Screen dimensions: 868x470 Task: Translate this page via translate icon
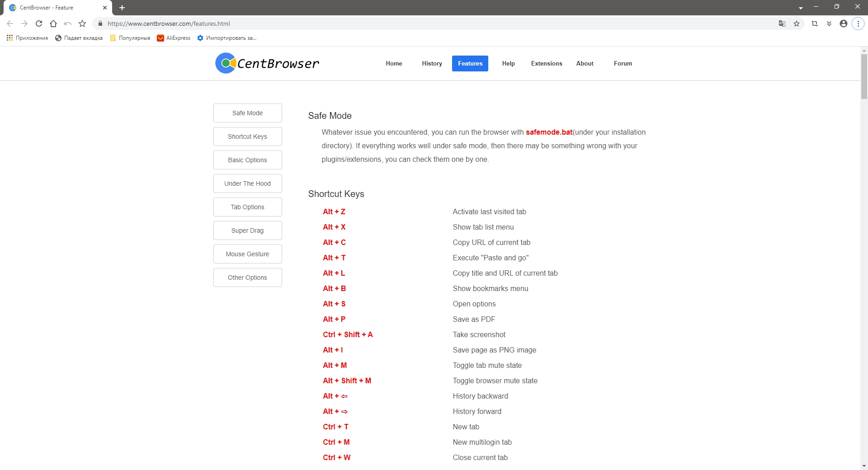tap(782, 23)
